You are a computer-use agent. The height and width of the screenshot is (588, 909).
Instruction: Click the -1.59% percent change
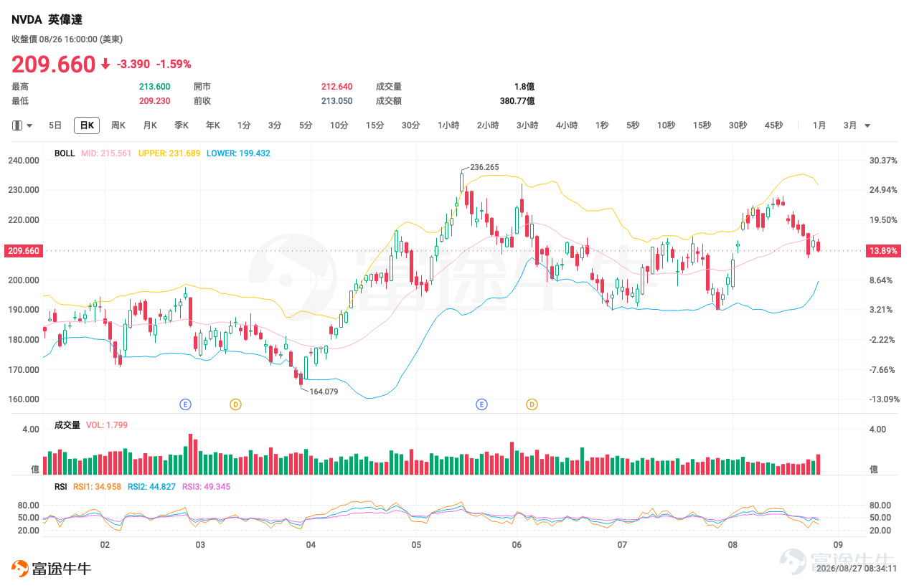point(174,65)
